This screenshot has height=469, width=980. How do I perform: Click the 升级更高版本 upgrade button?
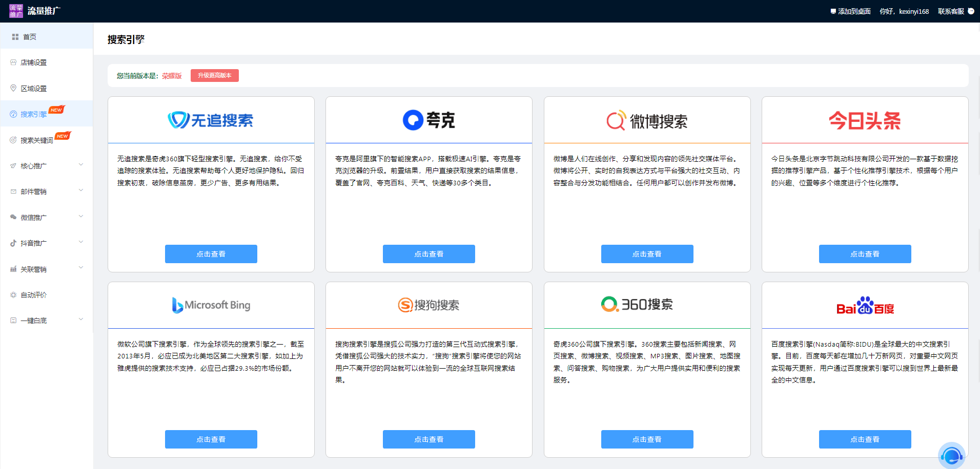[215, 75]
